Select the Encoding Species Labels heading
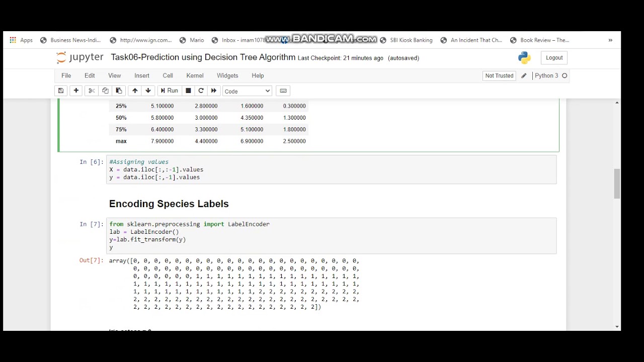The width and height of the screenshot is (644, 362). point(169,204)
